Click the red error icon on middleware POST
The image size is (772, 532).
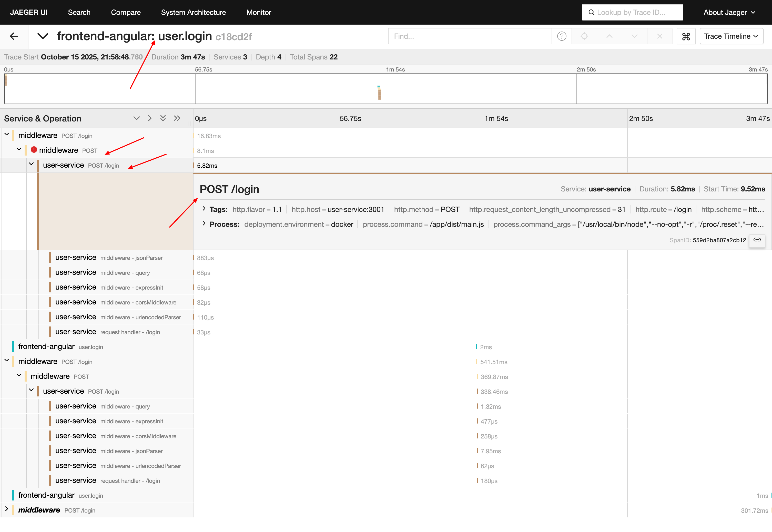(x=34, y=150)
